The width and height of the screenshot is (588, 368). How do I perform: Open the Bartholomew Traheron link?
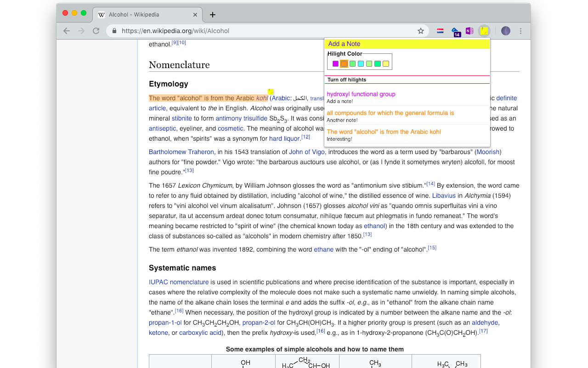pyautogui.click(x=181, y=152)
